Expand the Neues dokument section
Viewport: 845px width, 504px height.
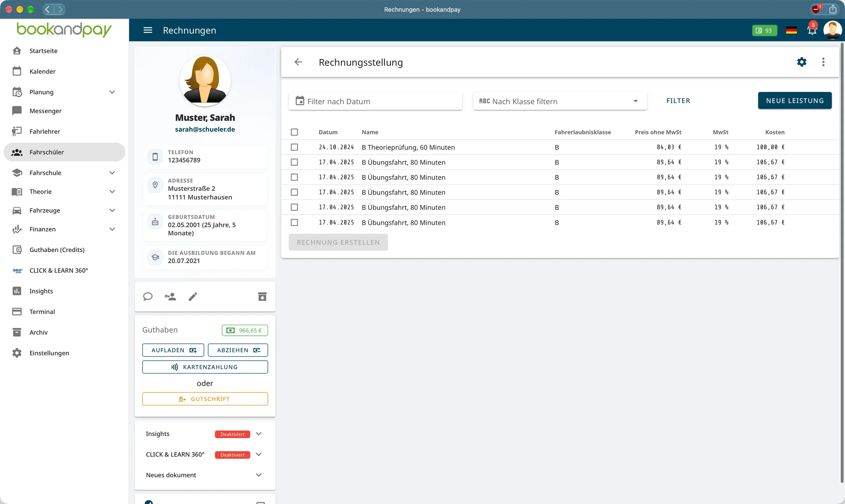205,475
